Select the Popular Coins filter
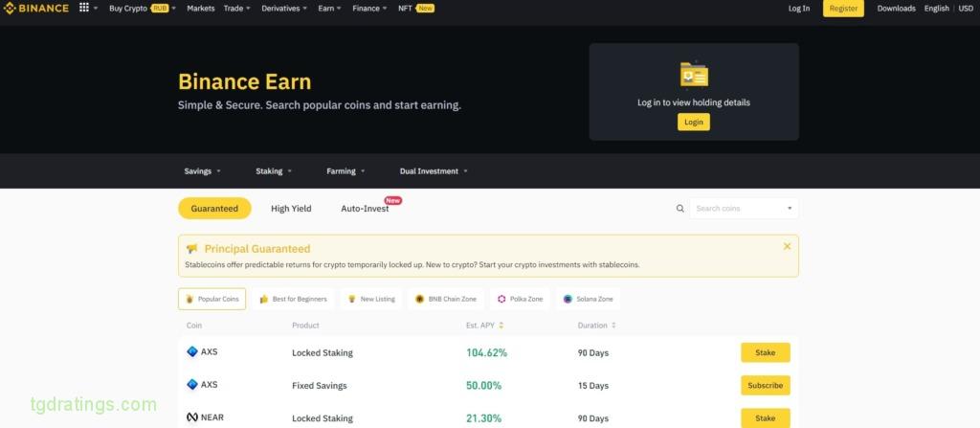Image resolution: width=980 pixels, height=428 pixels. tap(212, 299)
